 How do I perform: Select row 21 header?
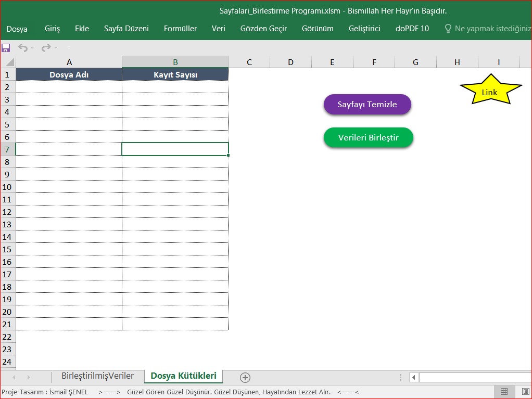[x=7, y=324]
